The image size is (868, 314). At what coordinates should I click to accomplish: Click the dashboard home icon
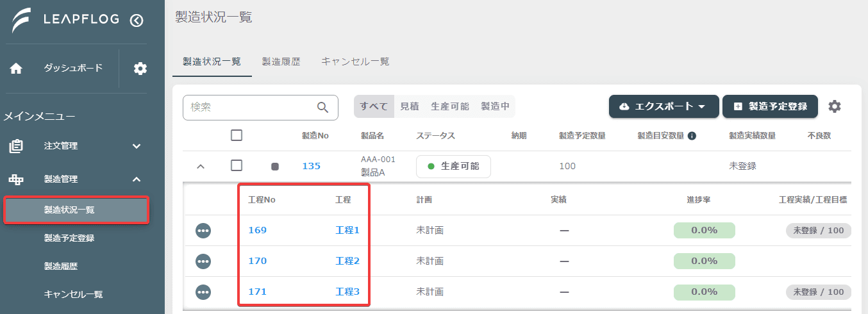coord(17,69)
